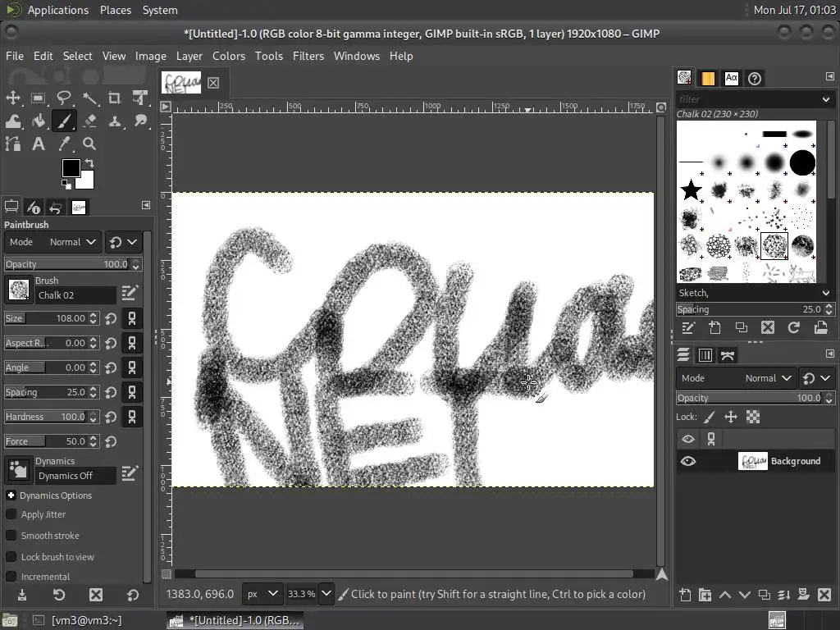Open the brush filter tag dropdown

point(825,99)
